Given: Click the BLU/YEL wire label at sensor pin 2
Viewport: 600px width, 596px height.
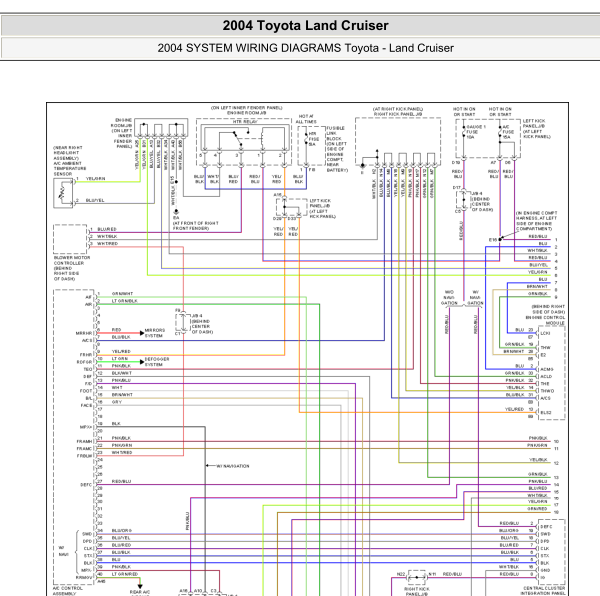Looking at the screenshot, I should click(95, 200).
